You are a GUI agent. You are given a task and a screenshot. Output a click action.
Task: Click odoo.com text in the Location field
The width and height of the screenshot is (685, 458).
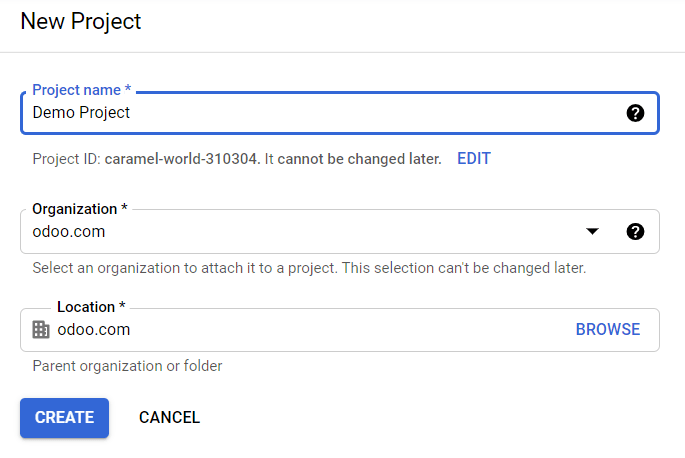tap(94, 330)
